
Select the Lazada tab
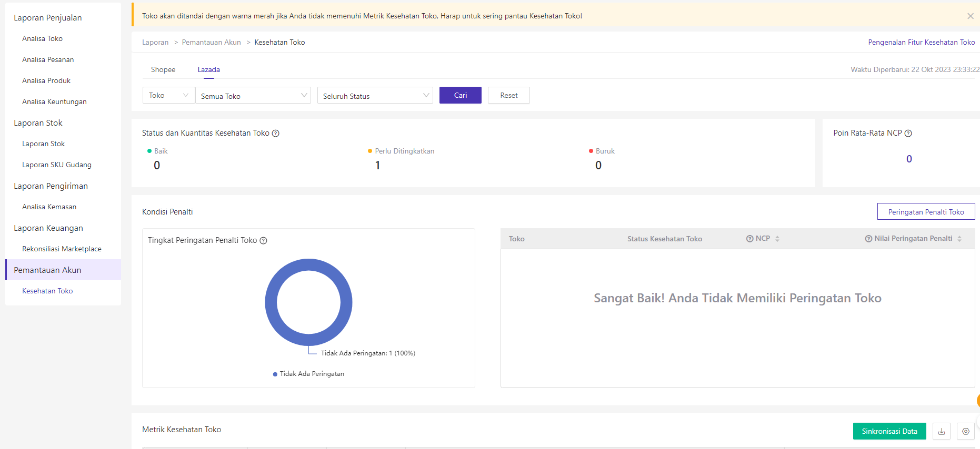click(x=208, y=69)
